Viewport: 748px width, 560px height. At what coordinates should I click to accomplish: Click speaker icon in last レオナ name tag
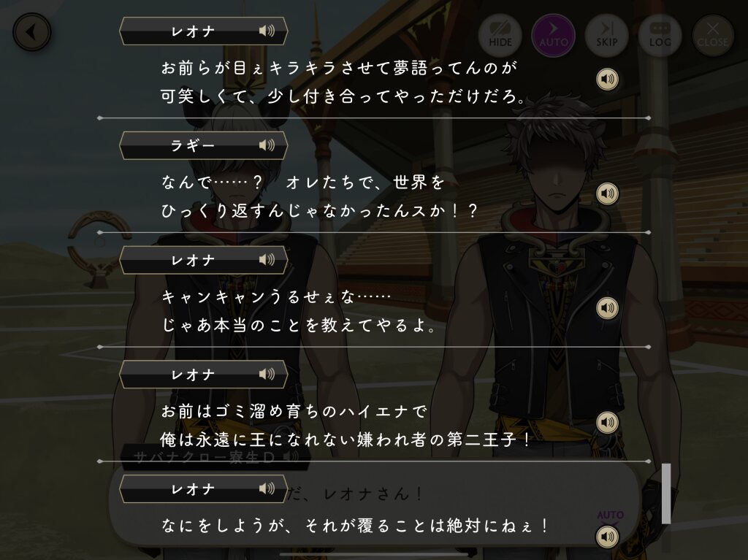pyautogui.click(x=267, y=488)
